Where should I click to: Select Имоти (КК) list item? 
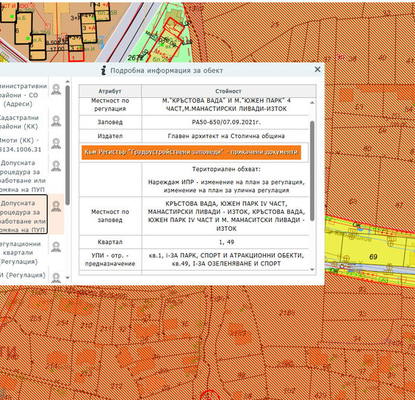coord(23,145)
